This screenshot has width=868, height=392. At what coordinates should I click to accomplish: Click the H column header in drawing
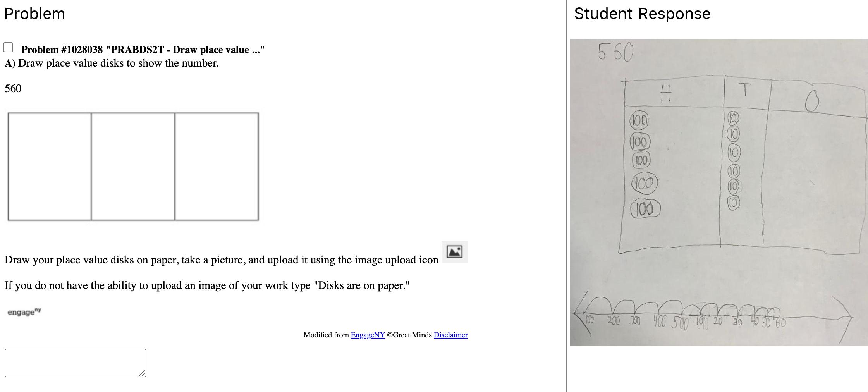pyautogui.click(x=665, y=94)
